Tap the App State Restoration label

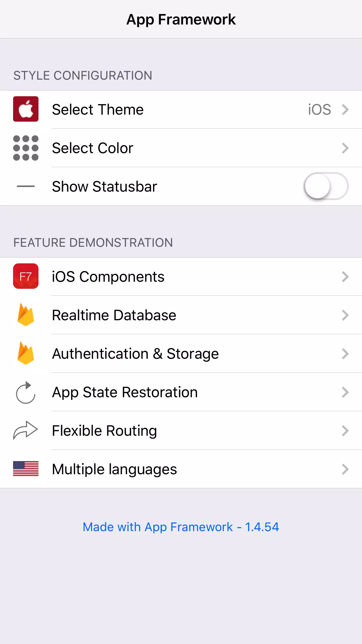(x=125, y=392)
